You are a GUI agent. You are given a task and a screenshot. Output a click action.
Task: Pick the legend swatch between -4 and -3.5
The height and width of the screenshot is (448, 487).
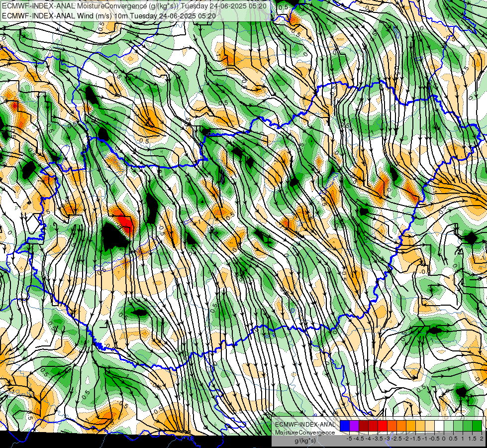pos(373,426)
